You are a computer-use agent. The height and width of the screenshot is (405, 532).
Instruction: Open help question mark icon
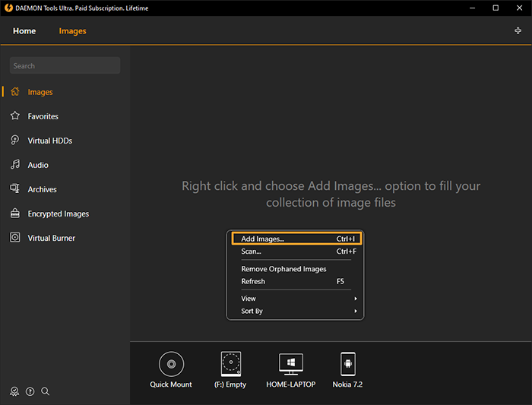tap(30, 391)
